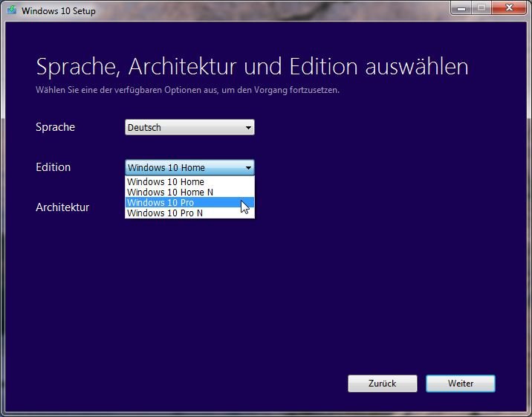Collapse the Edition combo box showing Windows 10 Home
The width and height of the screenshot is (532, 417).
point(189,167)
